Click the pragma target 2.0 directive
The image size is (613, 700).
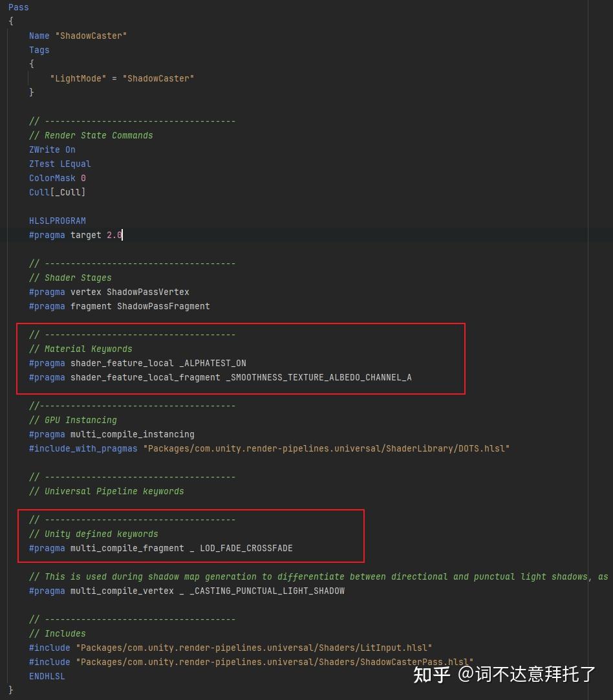click(x=77, y=235)
